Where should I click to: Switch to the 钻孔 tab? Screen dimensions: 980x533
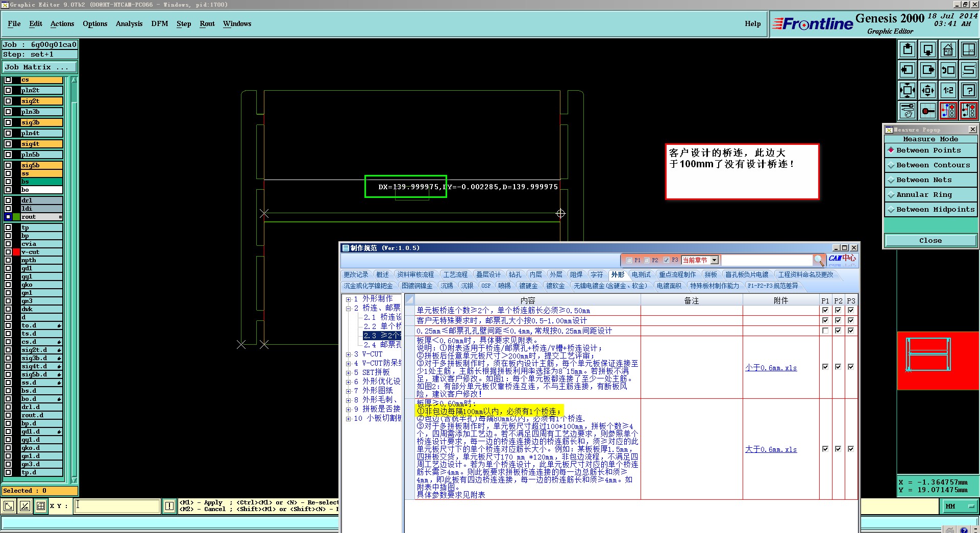(x=515, y=274)
